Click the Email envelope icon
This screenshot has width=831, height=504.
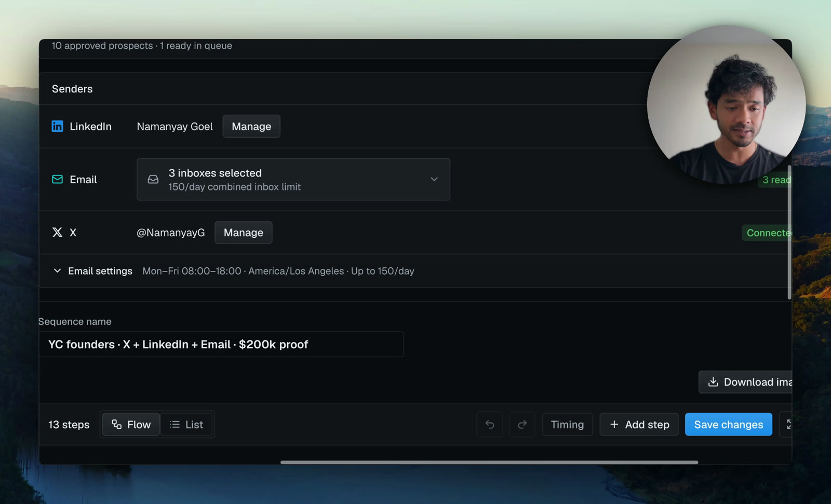click(57, 179)
